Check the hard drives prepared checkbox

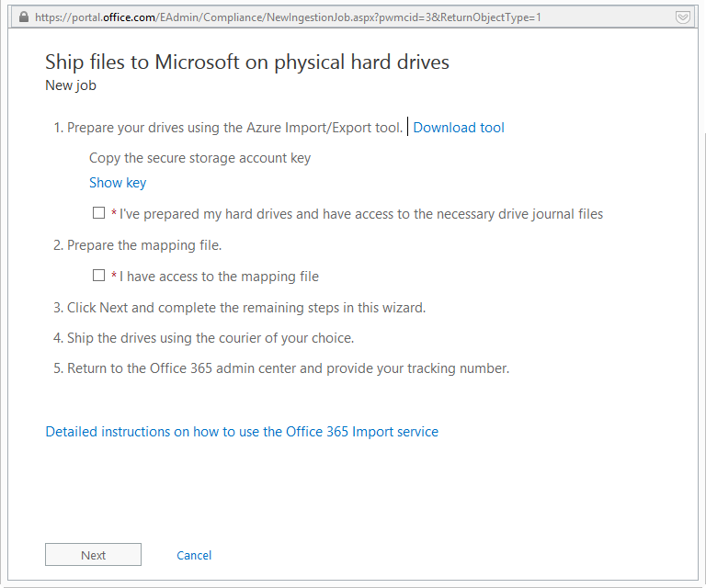[98, 213]
